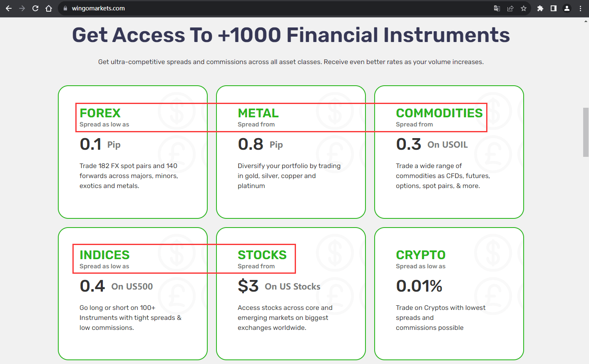Screen dimensions: 589x364
Task: Click the 0.3 On USOIL value
Action: [432, 144]
